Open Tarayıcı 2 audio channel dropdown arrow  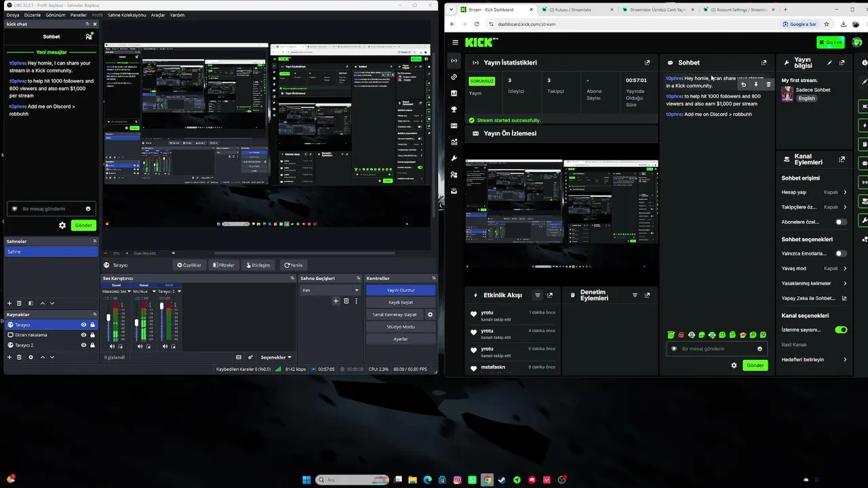coord(179,291)
